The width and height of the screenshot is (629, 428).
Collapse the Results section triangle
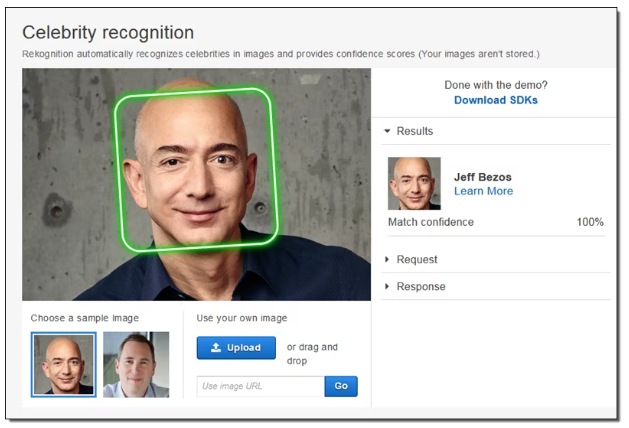387,131
